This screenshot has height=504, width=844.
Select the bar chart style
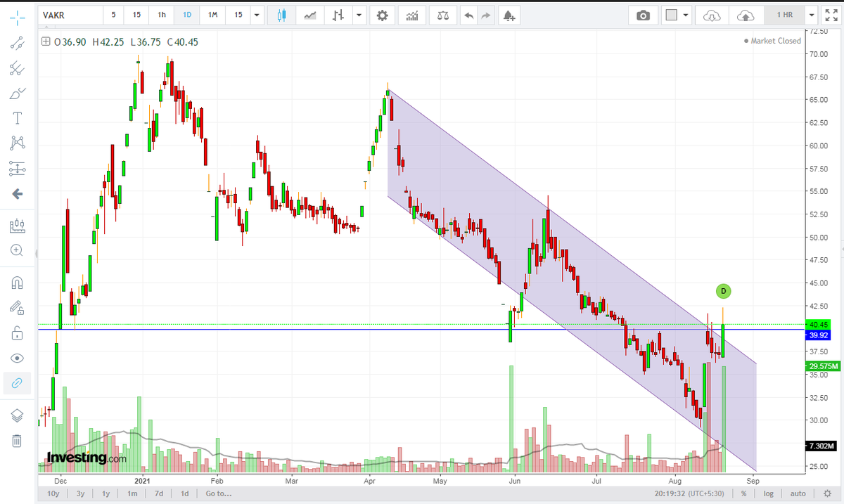pos(338,15)
